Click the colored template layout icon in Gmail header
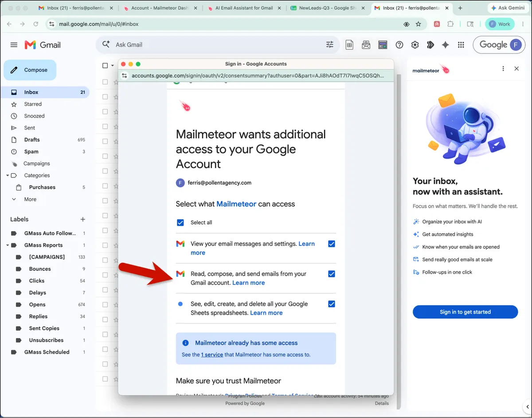Viewport: 532px width, 418px height. [x=383, y=45]
